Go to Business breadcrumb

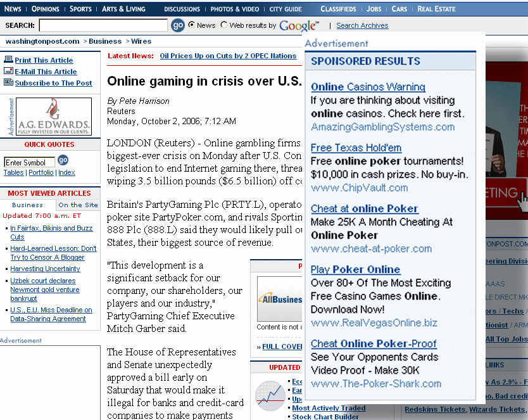pos(105,41)
